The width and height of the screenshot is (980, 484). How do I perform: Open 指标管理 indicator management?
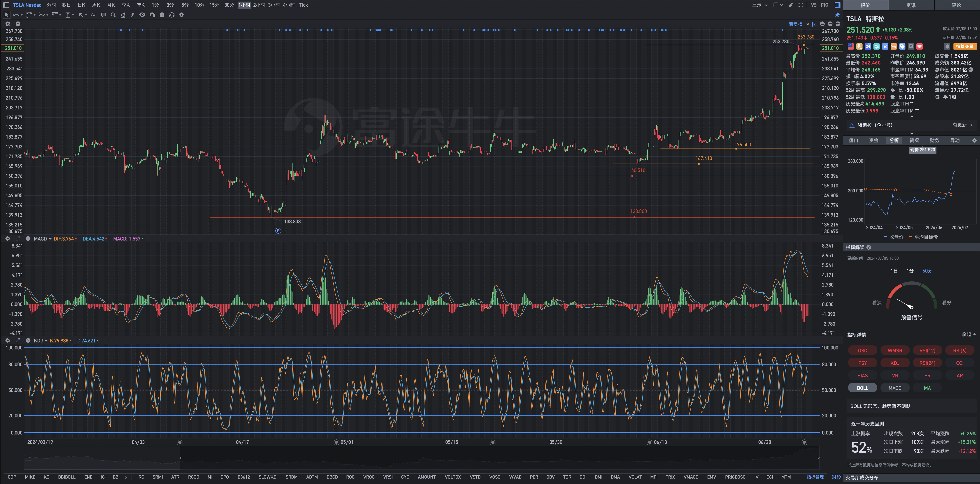pos(815,477)
